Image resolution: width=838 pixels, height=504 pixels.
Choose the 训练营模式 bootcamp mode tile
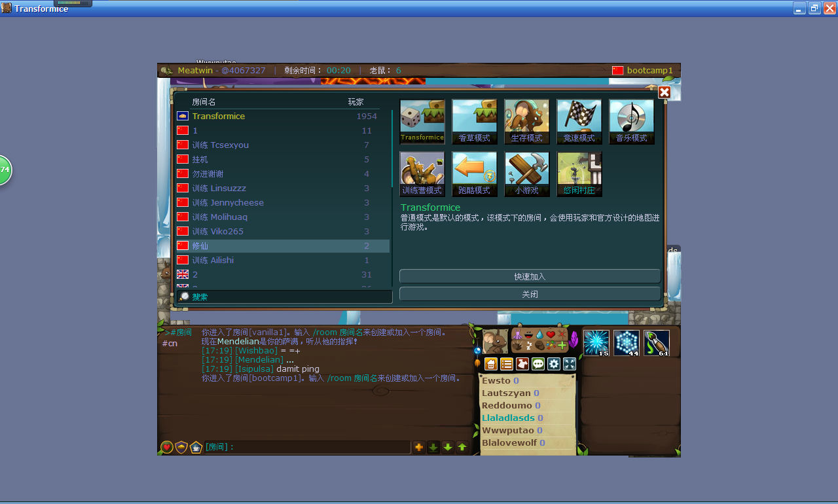pyautogui.click(x=422, y=174)
